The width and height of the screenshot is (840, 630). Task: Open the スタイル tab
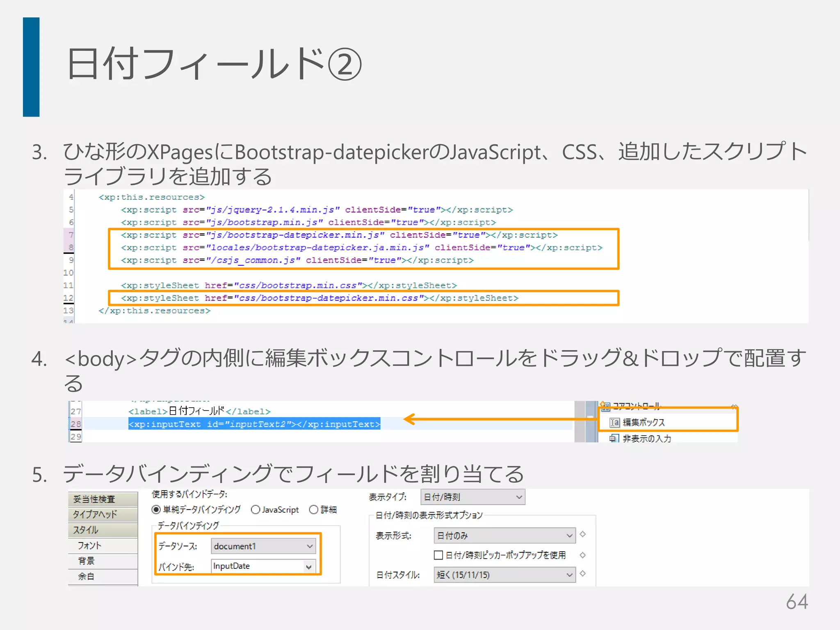pos(103,530)
